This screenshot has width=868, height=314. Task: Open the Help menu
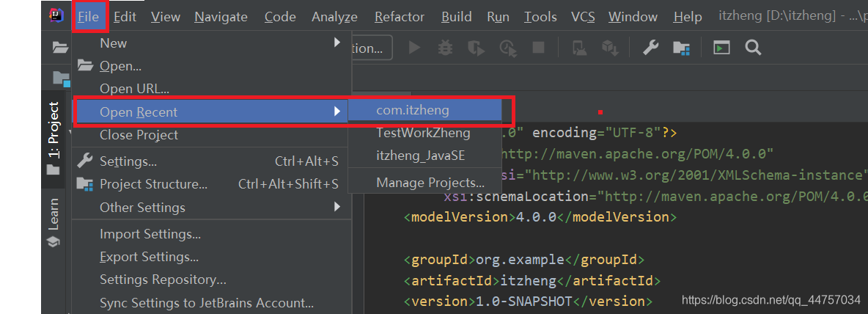pos(688,17)
